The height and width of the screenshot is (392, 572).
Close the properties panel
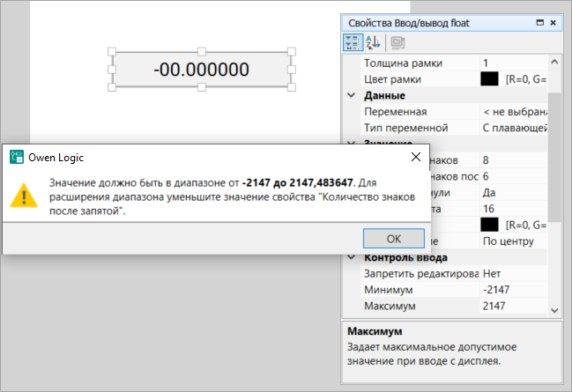553,23
